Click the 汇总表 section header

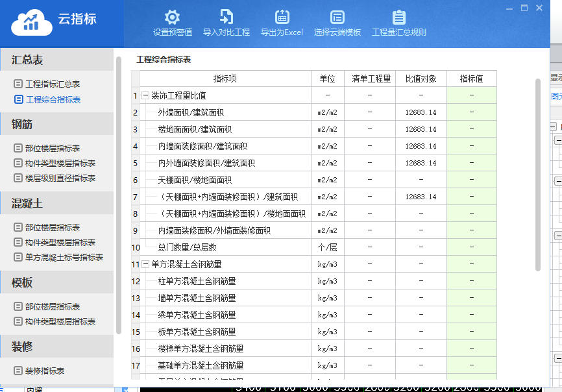[57, 60]
